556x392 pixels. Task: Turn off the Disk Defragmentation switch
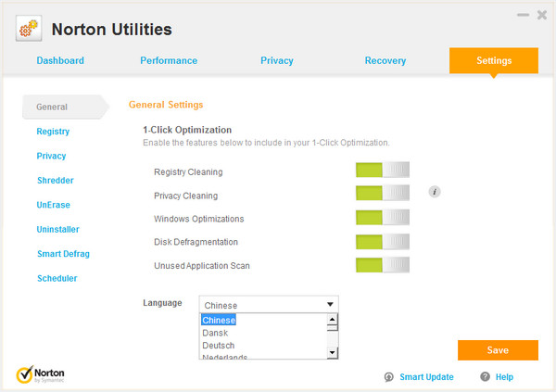(382, 242)
